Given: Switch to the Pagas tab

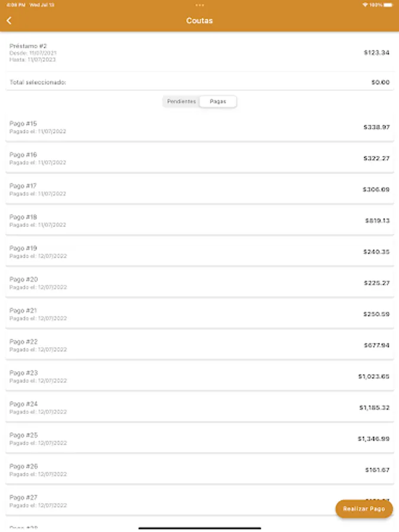Looking at the screenshot, I should pos(218,102).
